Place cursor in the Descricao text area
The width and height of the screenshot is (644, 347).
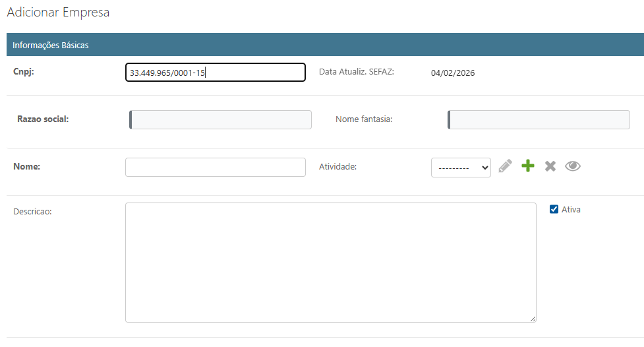[x=330, y=262]
